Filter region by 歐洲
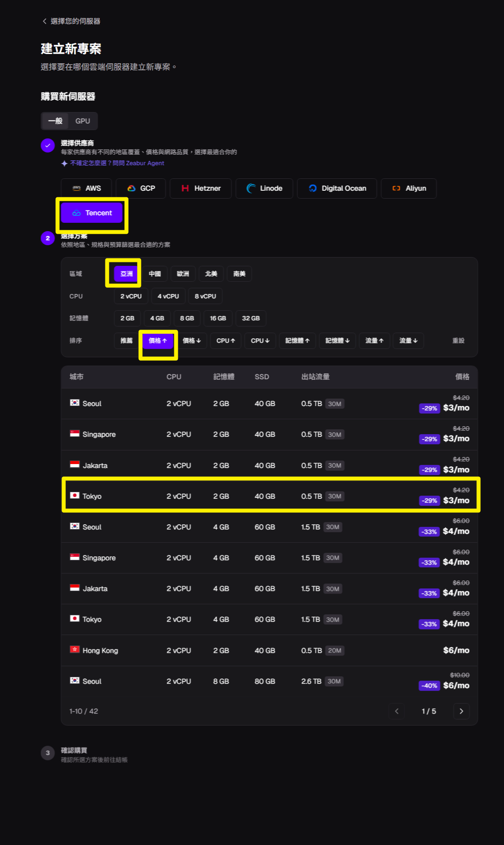 click(183, 274)
